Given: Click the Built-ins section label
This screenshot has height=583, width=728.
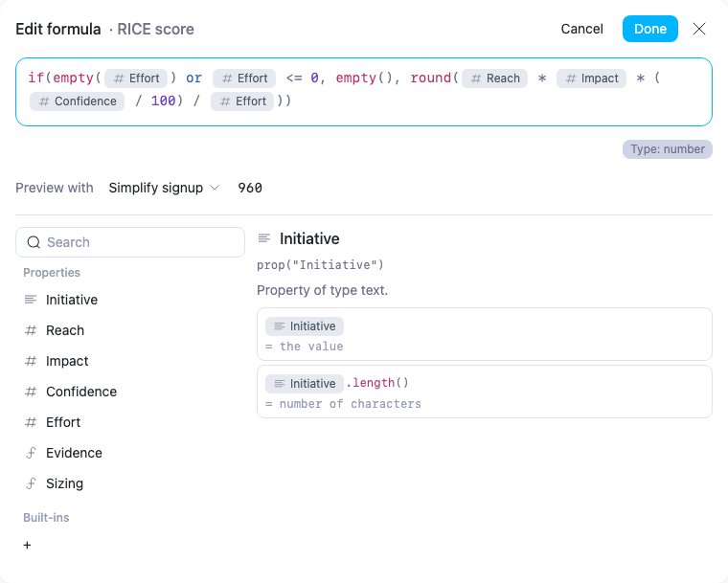Looking at the screenshot, I should coord(46,518).
